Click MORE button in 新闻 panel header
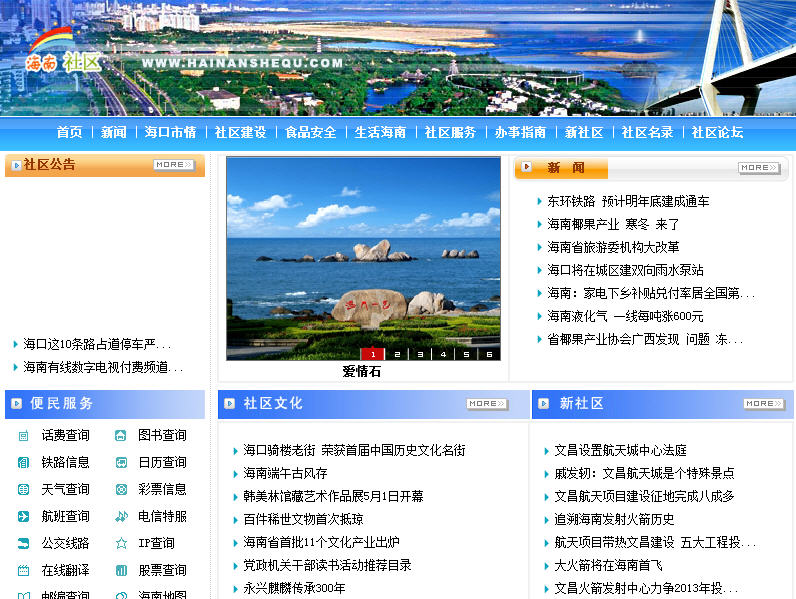The height and width of the screenshot is (599, 796). click(758, 168)
